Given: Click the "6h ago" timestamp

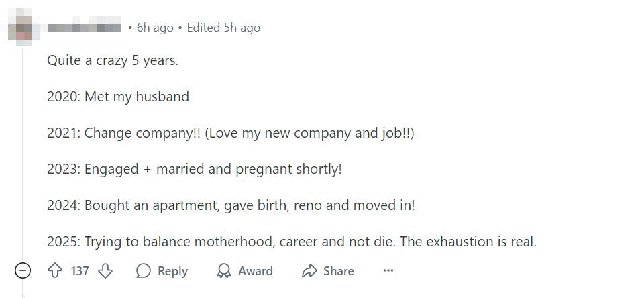Looking at the screenshot, I should coord(155,28).
